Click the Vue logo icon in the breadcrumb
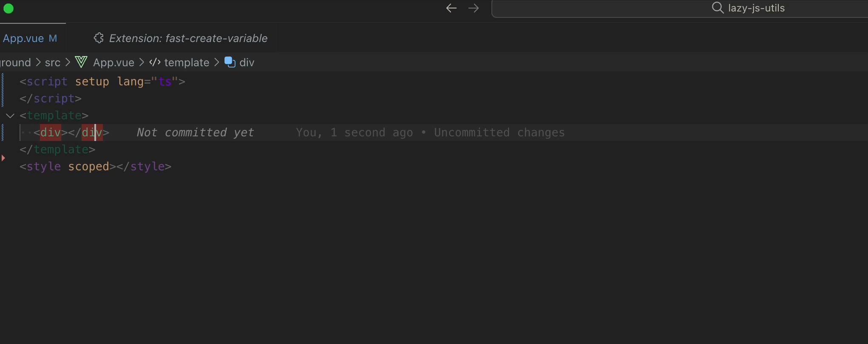This screenshot has width=868, height=344. click(81, 62)
